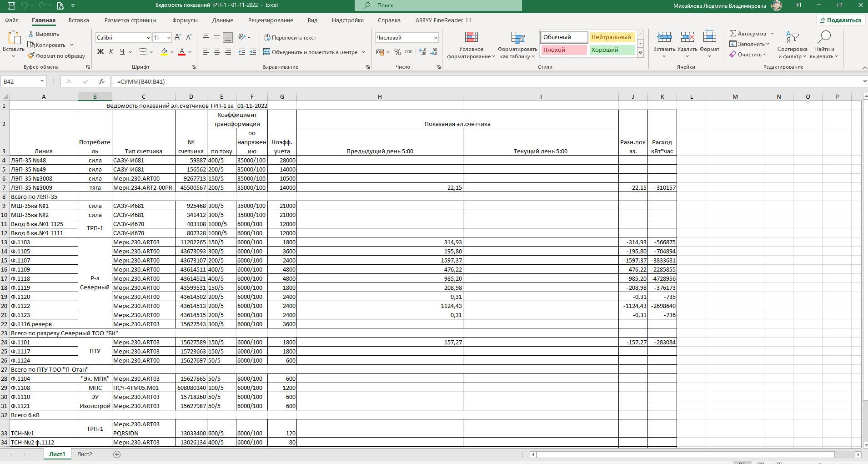Screen dimensions: 868x464
Task: Toggle Bold (Ж) formatting
Action: (100, 52)
